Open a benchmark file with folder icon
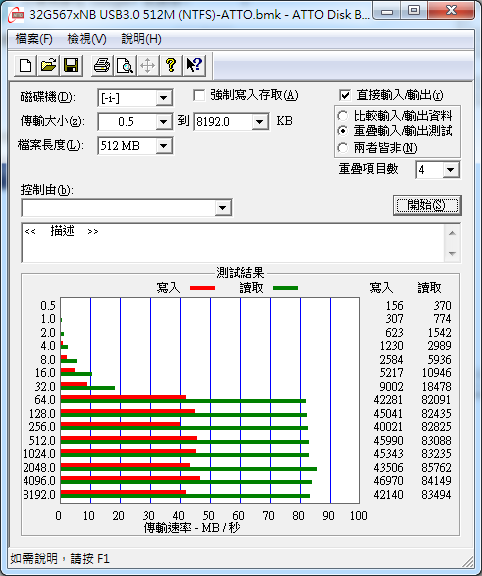The width and height of the screenshot is (482, 576). pyautogui.click(x=48, y=66)
